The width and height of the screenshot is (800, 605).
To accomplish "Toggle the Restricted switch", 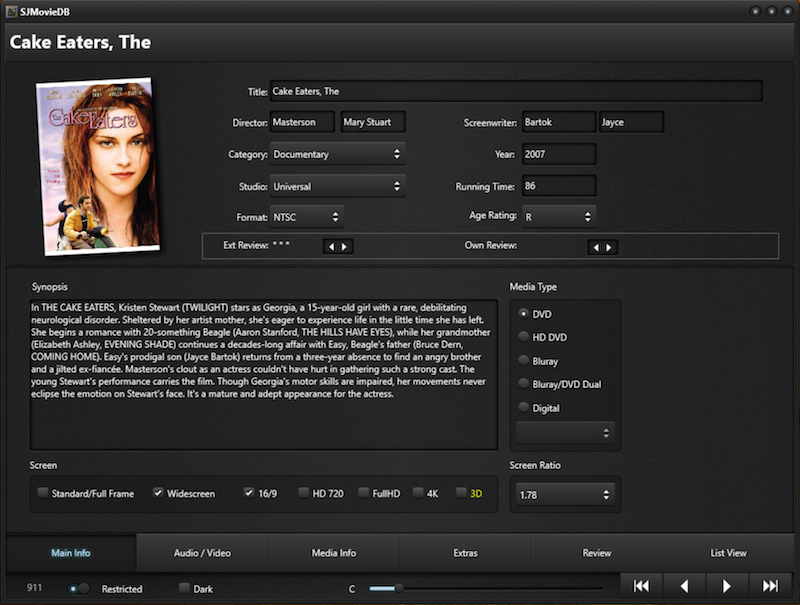I will 79,589.
